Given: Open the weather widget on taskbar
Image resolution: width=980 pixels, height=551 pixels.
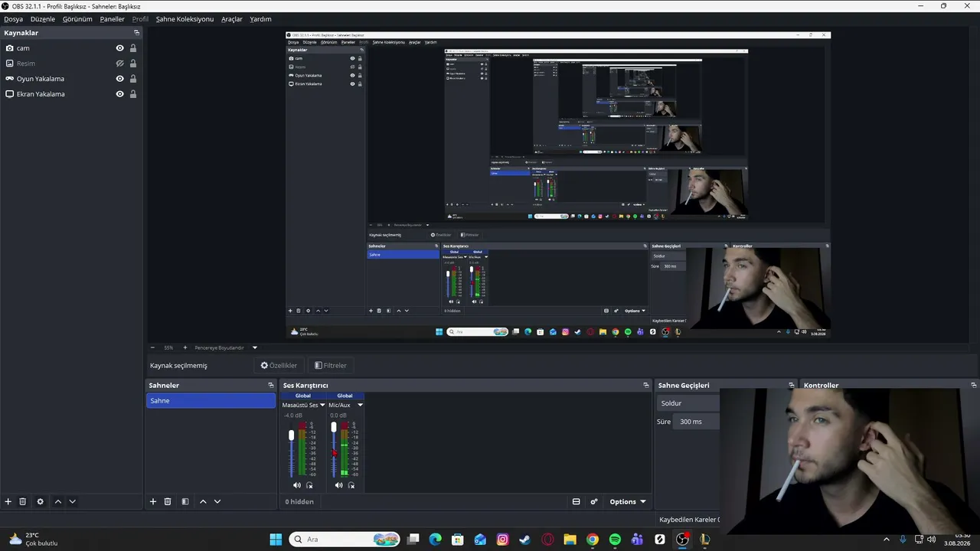Looking at the screenshot, I should (34, 540).
